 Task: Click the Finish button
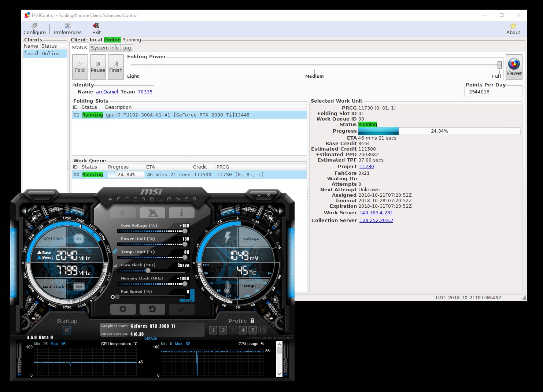(116, 67)
